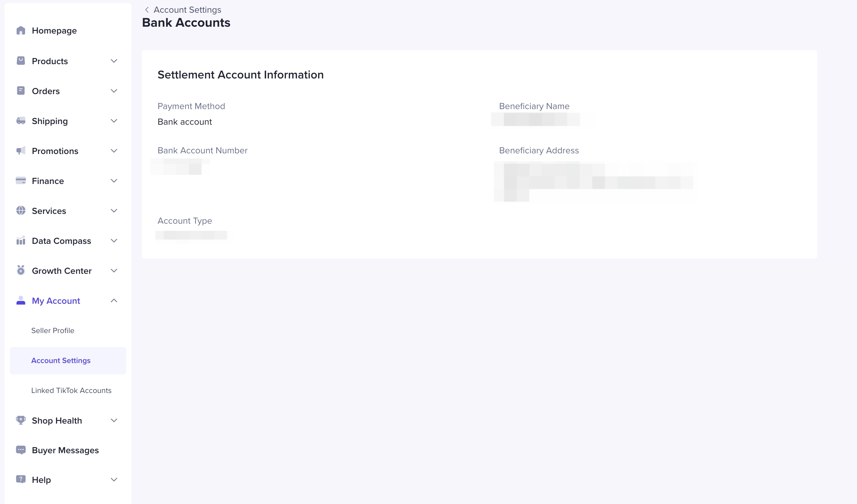Click the Buyer Messages sidebar label
Image resolution: width=857 pixels, height=504 pixels.
(x=65, y=450)
